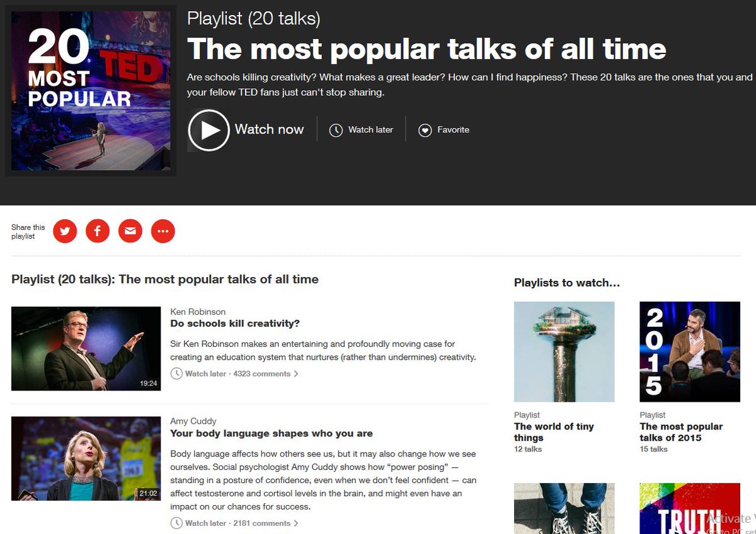Click the sneakers playlist thumbnail

click(x=564, y=508)
